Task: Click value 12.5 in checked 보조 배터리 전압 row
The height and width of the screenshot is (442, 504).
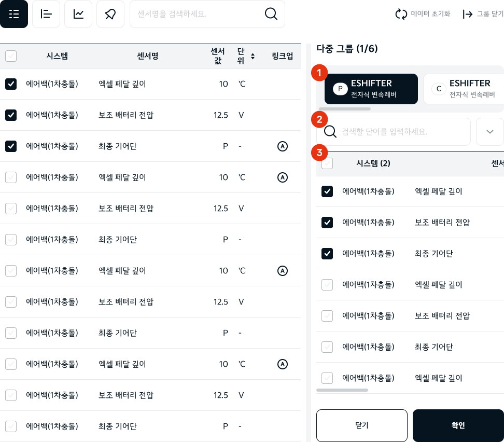Action: [x=221, y=115]
